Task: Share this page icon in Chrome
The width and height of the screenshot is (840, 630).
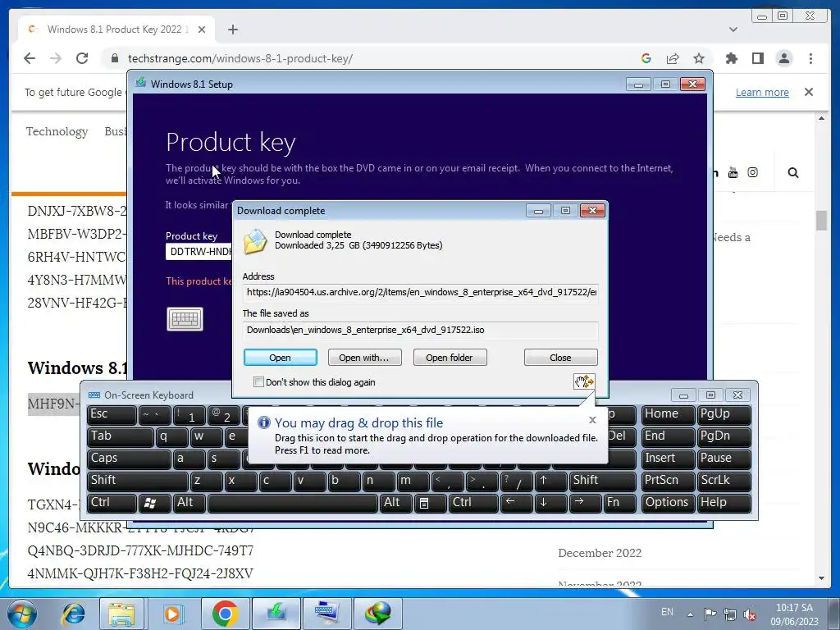Action: click(x=673, y=58)
